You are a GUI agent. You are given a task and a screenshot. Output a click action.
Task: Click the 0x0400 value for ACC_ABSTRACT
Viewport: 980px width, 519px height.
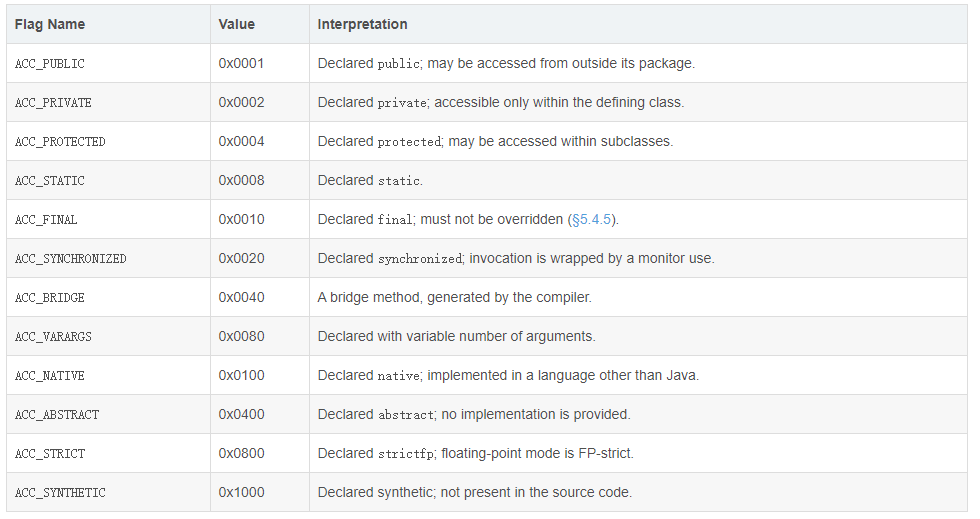[241, 414]
